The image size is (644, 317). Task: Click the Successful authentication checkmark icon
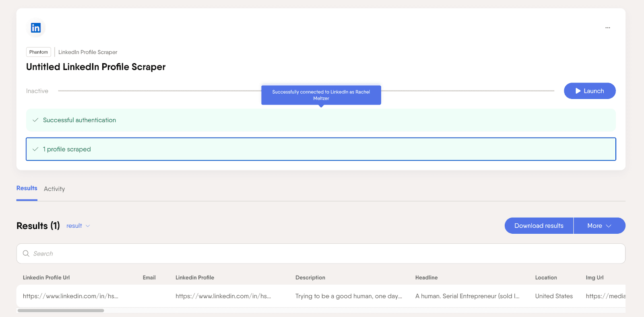point(35,120)
